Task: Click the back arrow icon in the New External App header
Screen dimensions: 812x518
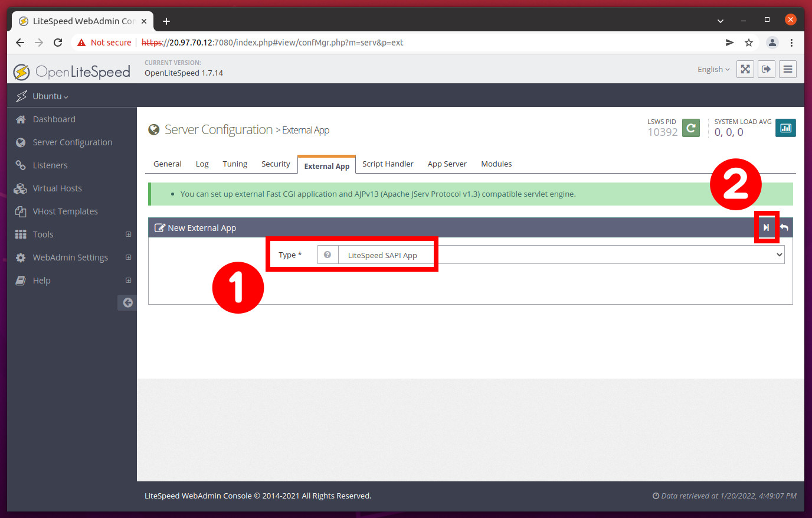Action: pyautogui.click(x=784, y=227)
